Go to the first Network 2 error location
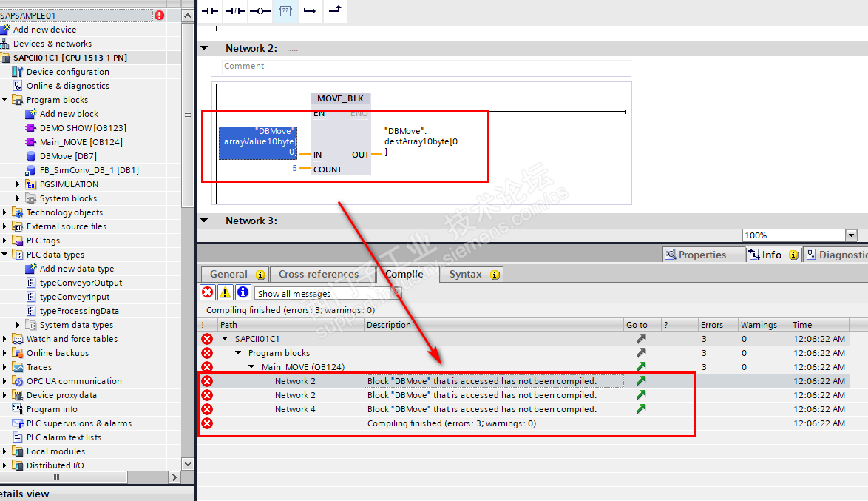The width and height of the screenshot is (868, 501). coord(642,380)
